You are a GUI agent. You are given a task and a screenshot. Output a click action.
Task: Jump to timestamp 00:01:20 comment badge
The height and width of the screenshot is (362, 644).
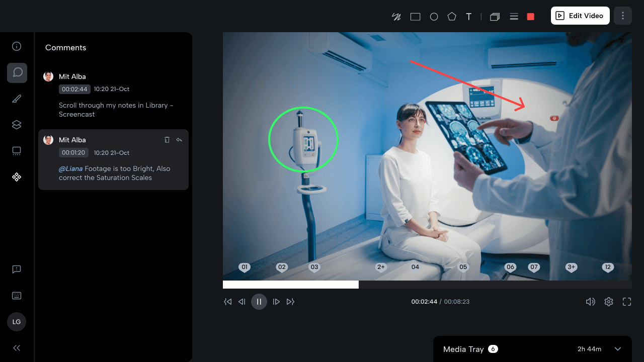coord(73,152)
